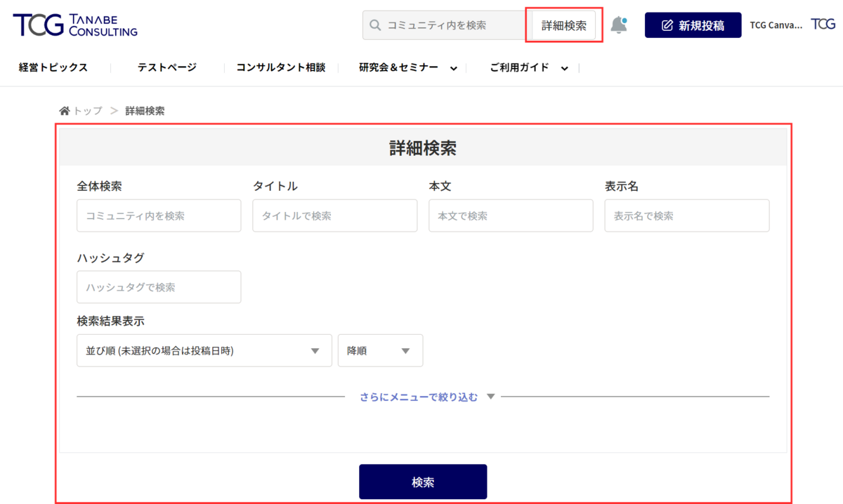Click the タイトル search input field
The width and height of the screenshot is (843, 504).
pyautogui.click(x=334, y=215)
